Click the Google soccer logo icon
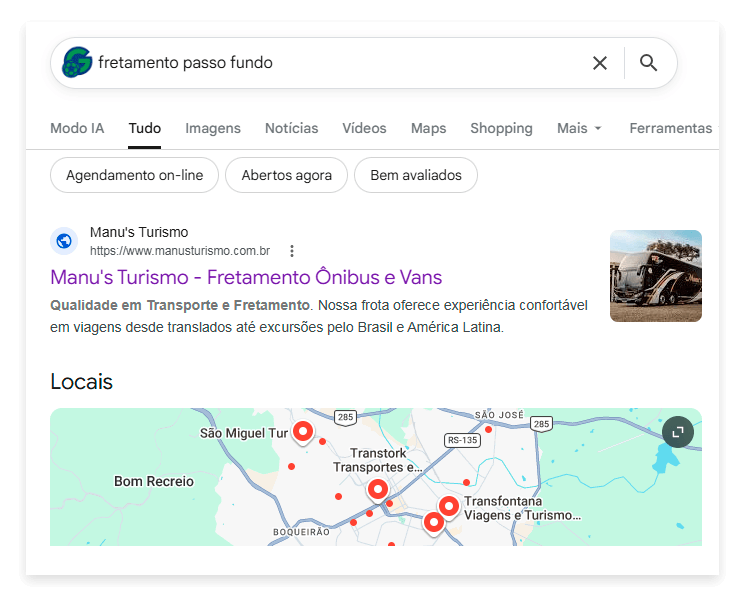755x609 pixels. click(x=77, y=62)
